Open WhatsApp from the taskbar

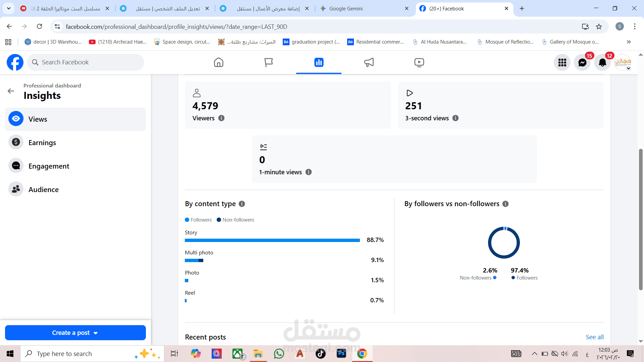(x=279, y=354)
